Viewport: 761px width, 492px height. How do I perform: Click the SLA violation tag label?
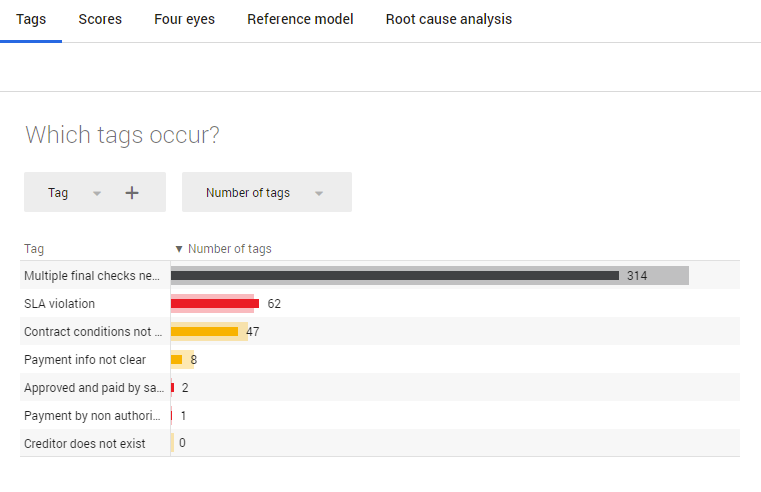[60, 303]
